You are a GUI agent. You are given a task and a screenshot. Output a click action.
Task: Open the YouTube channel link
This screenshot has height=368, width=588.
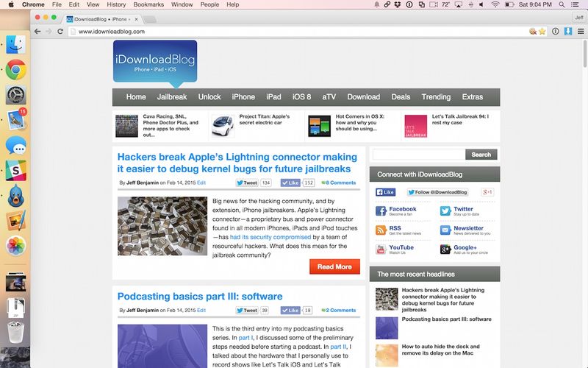[401, 247]
